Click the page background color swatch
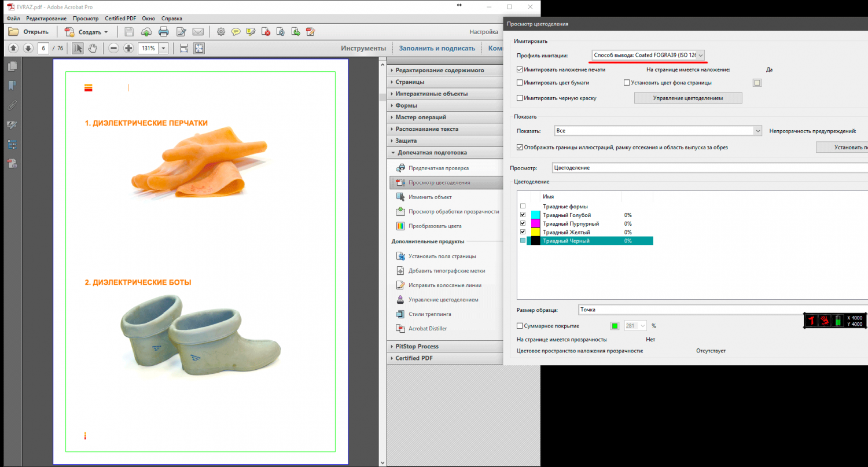This screenshot has width=868, height=467. [757, 83]
